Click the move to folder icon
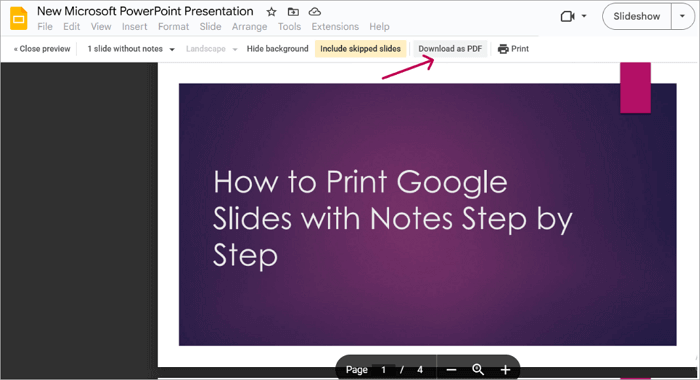This screenshot has height=380, width=700. click(x=293, y=12)
